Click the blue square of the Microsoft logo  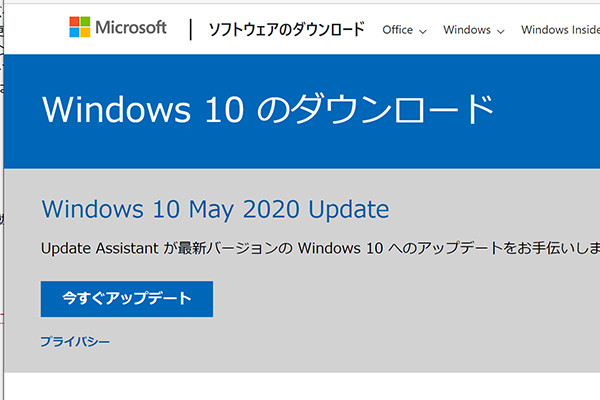[x=74, y=33]
